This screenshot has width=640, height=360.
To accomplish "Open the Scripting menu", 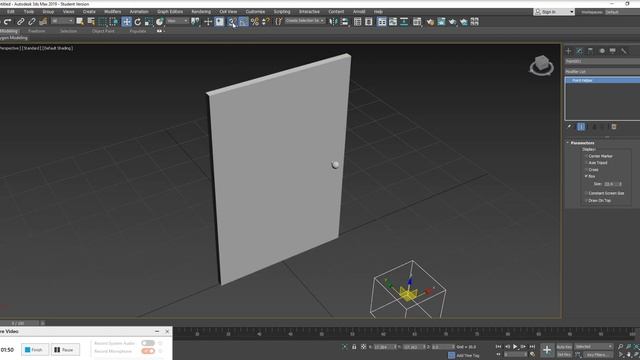I will pos(282,11).
